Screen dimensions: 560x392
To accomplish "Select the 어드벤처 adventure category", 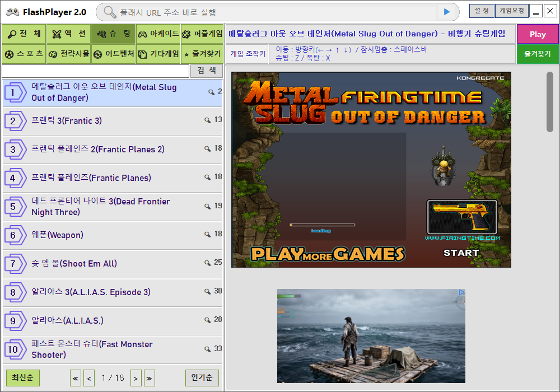I will pyautogui.click(x=113, y=54).
